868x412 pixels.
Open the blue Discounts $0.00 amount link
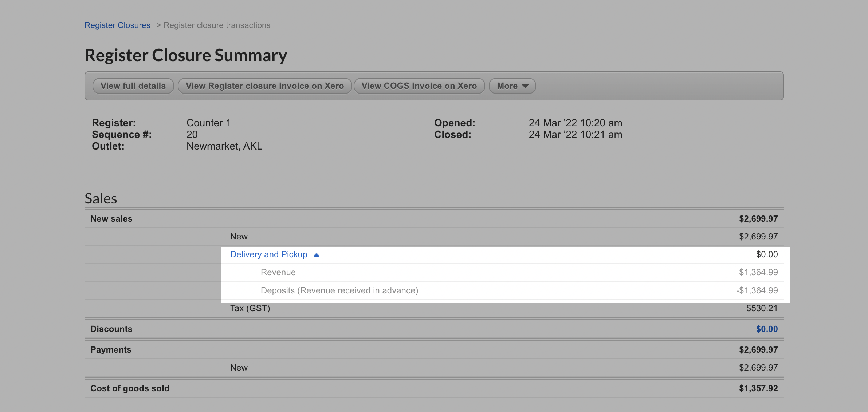click(766, 329)
